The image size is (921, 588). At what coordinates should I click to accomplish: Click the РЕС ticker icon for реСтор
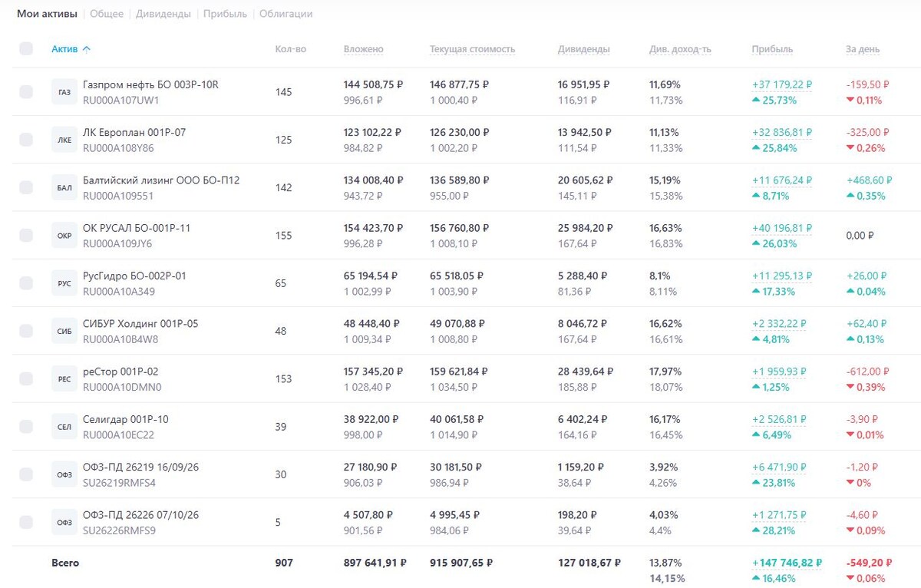64,378
